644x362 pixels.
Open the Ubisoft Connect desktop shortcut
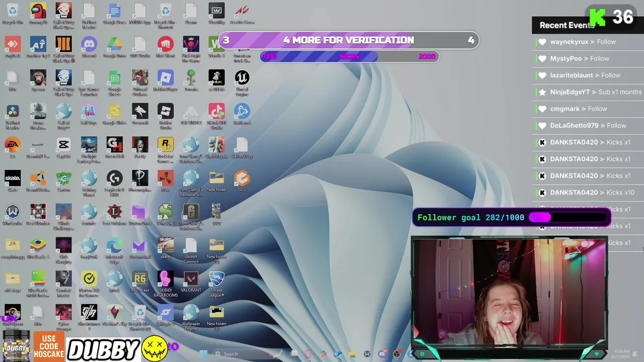[191, 250]
